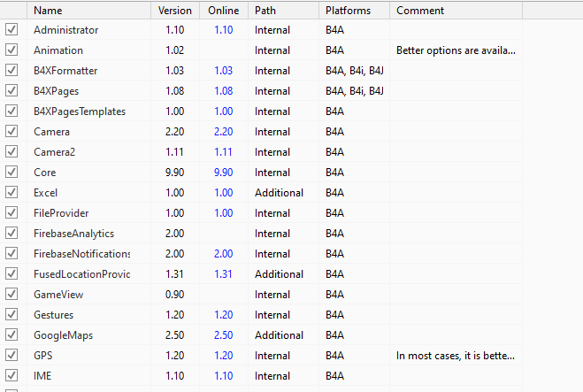Click online version 1.31 for FusedLocationProvider
Screen dimensions: 583x392
point(223,274)
